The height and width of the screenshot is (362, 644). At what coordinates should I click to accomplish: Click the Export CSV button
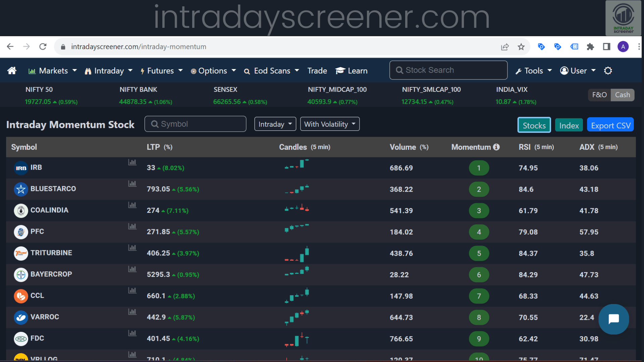610,125
